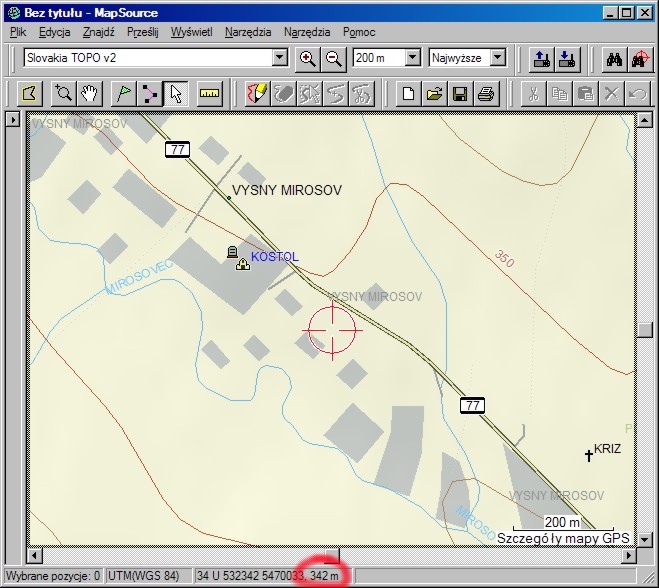Click the vertical scrollbar thumb
This screenshot has height=588, width=659.
click(x=645, y=330)
